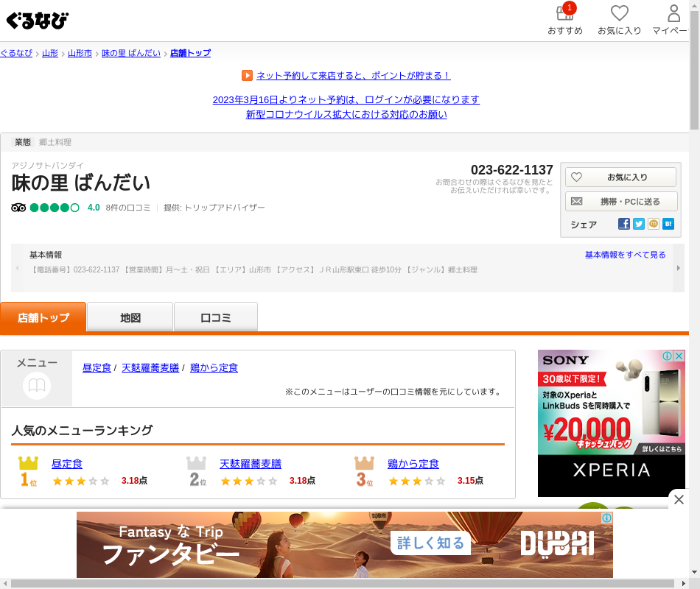Image resolution: width=700 pixels, height=589 pixels.
Task: Share on Twitter icon
Action: [x=639, y=224]
